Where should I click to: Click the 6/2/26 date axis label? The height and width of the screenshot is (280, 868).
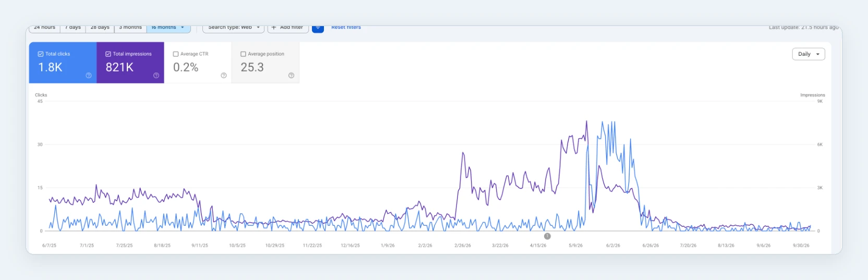[x=613, y=246]
